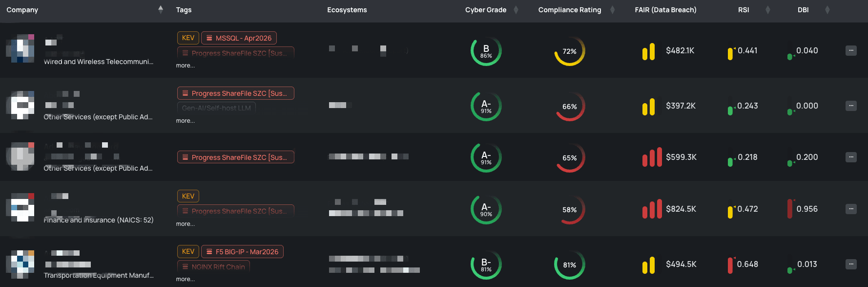Click FAIR (Data Breach) column header
This screenshot has width=868, height=287.
tap(665, 10)
